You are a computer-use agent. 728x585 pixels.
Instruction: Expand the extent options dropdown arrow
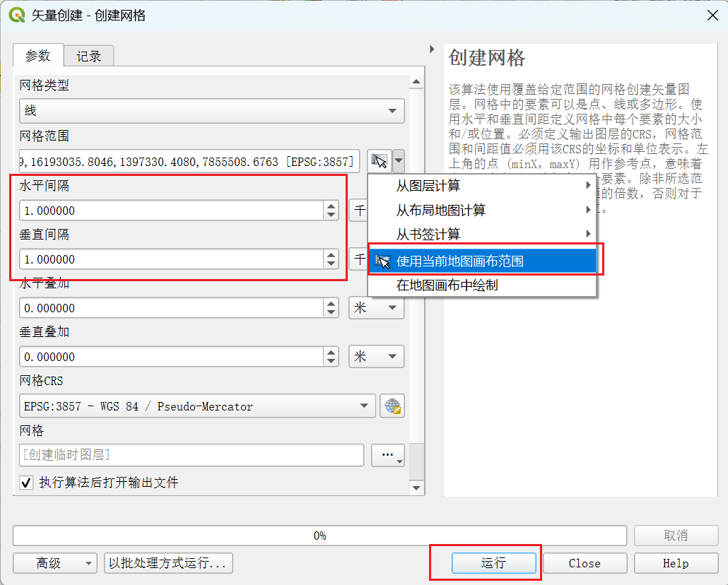click(399, 161)
